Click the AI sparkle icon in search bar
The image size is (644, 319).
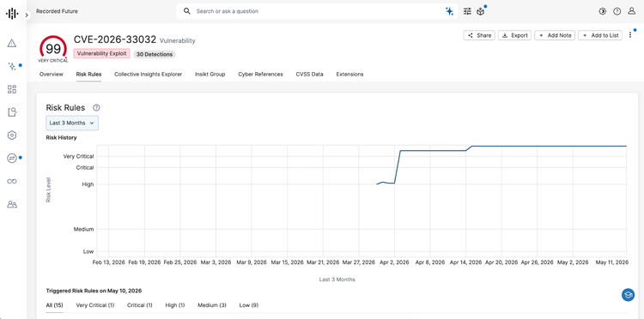pyautogui.click(x=449, y=11)
